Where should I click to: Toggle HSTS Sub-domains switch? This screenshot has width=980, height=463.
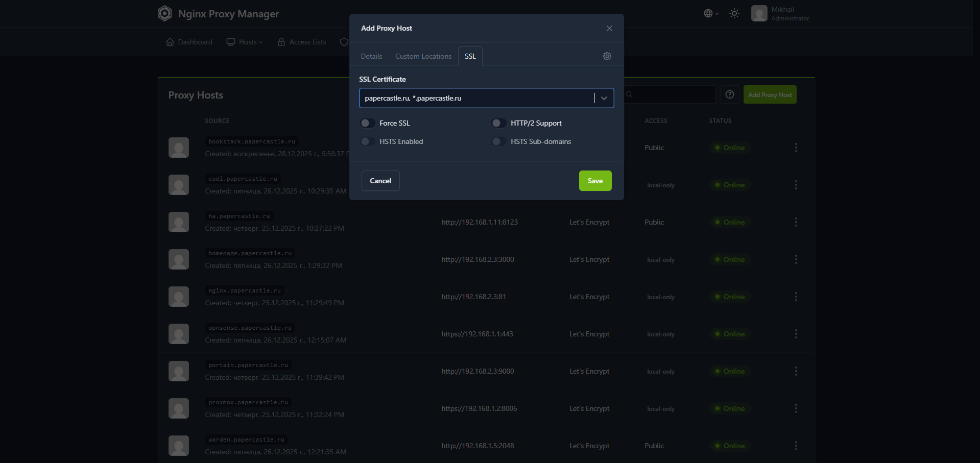[499, 141]
